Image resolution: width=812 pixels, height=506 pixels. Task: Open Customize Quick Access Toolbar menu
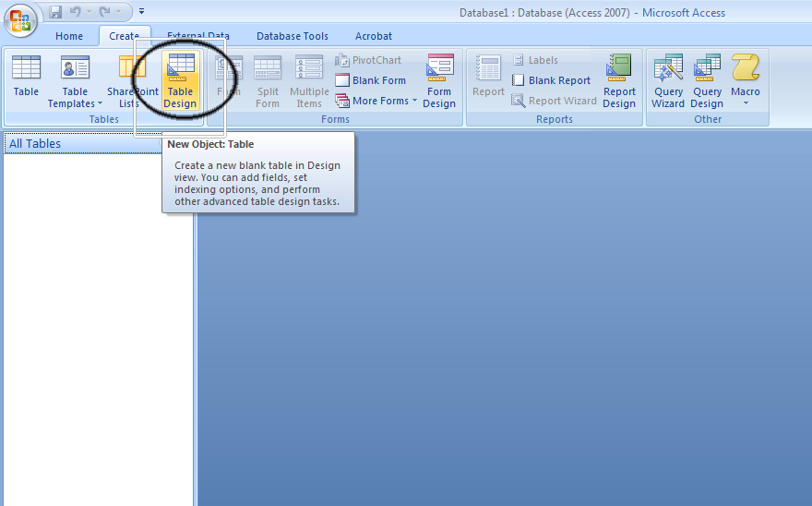[x=141, y=11]
